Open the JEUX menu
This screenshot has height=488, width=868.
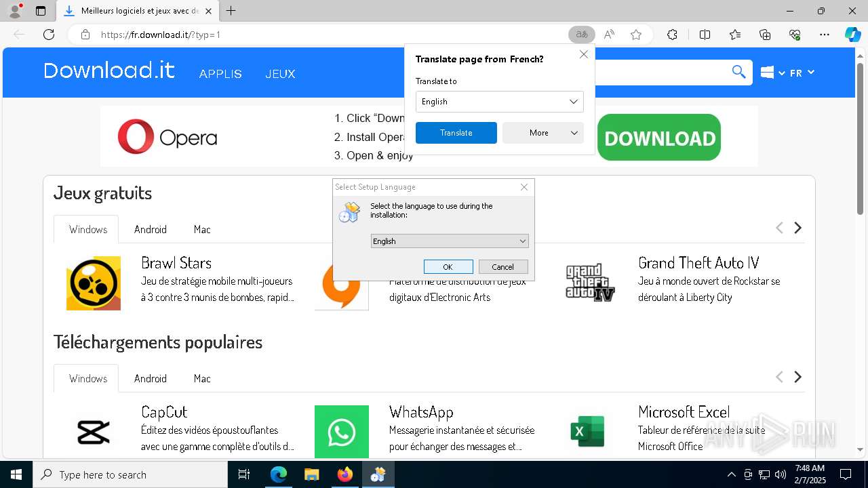tap(280, 74)
